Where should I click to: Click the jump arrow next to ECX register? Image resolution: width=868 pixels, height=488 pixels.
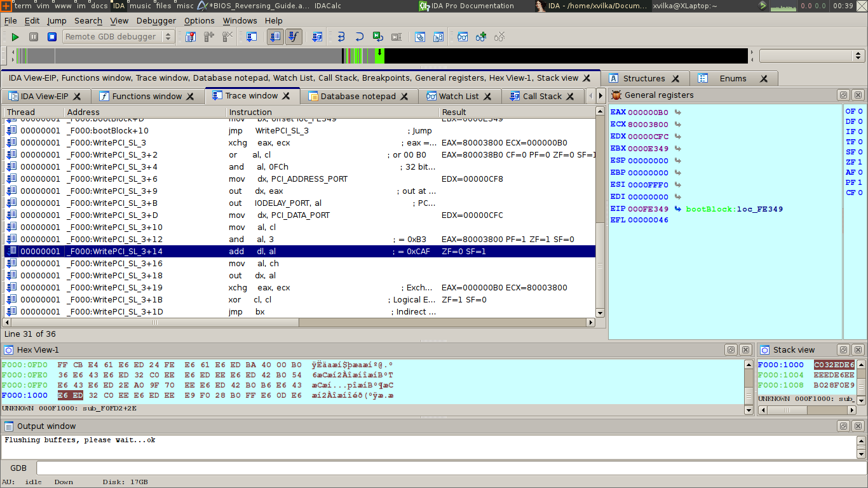tap(677, 125)
